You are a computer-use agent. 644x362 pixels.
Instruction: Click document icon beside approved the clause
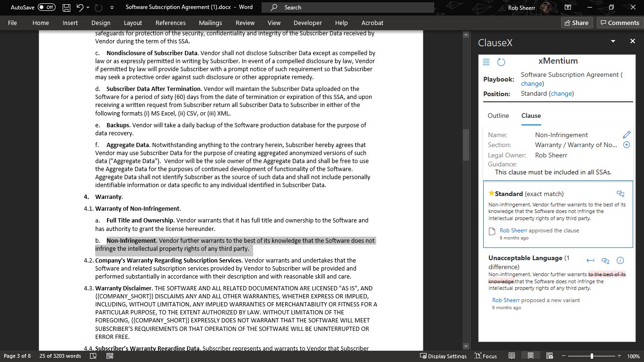[x=492, y=231]
